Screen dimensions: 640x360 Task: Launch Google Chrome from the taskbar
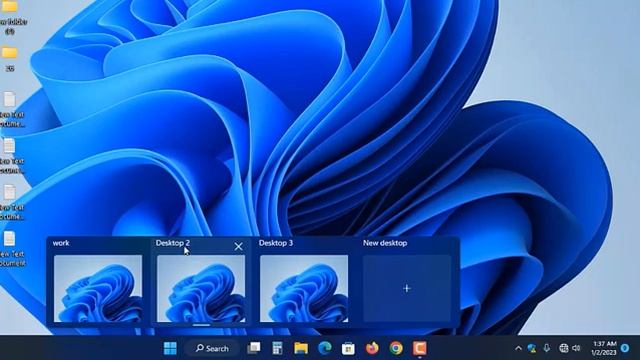(396, 348)
